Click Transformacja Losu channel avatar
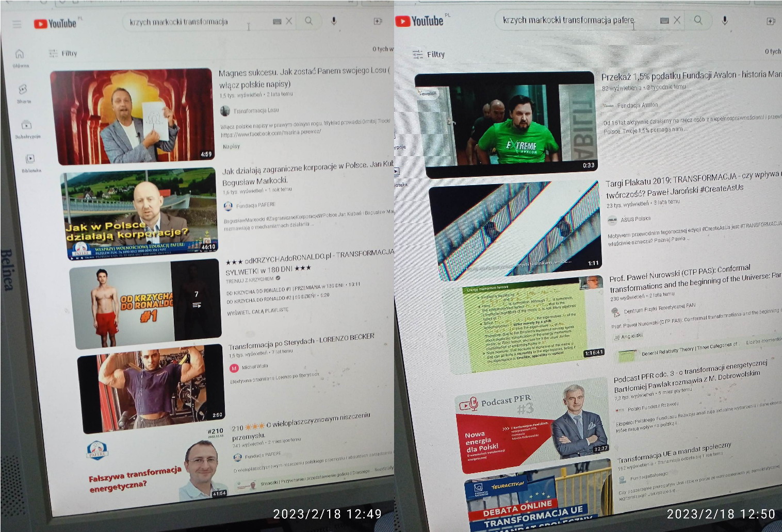The image size is (782, 532). coord(225,111)
